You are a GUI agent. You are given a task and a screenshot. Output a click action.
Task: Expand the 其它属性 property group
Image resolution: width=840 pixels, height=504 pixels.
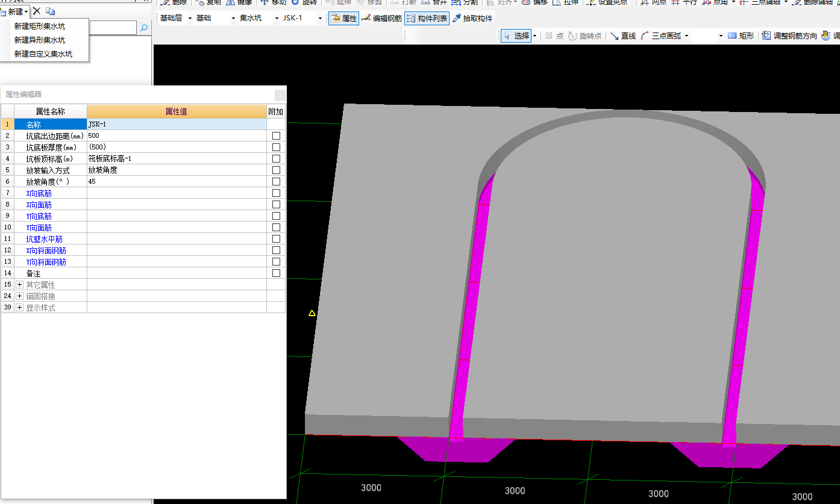[20, 285]
